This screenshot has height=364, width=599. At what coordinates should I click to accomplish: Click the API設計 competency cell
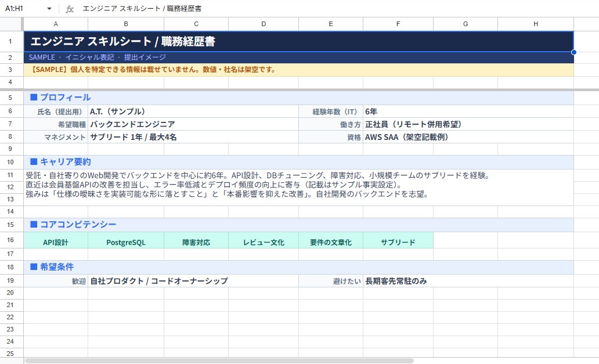click(x=56, y=240)
